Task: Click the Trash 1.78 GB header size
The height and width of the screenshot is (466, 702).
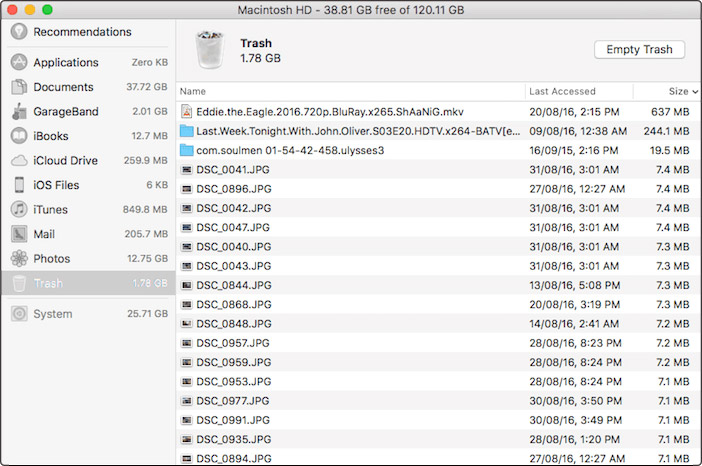Action: (x=261, y=58)
